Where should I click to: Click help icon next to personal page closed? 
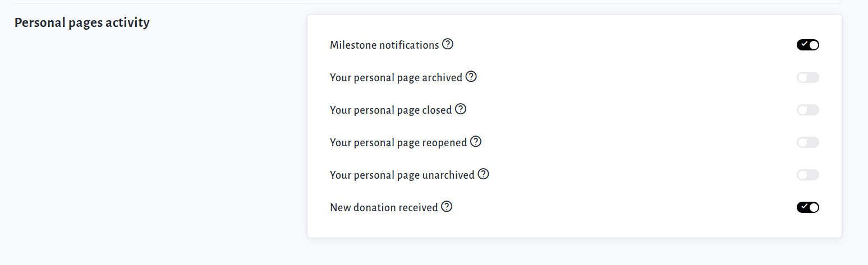tap(461, 109)
